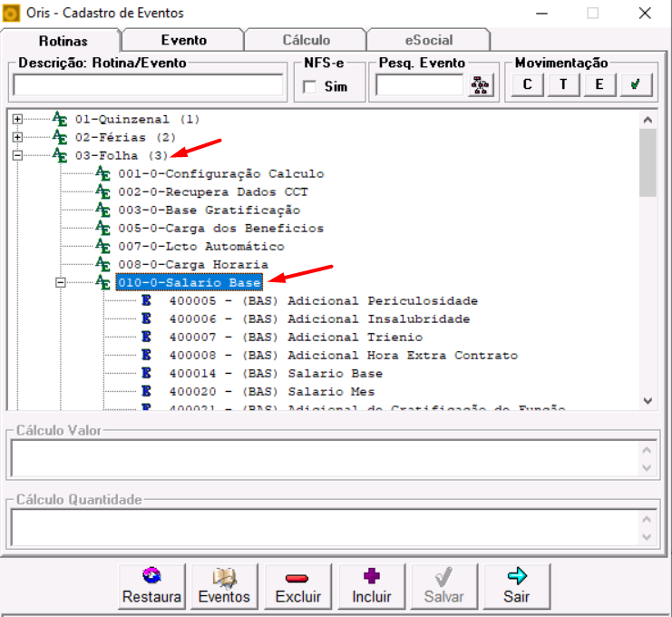Click the E icon for event 400008
Image resolution: width=672 pixels, height=617 pixels.
(x=146, y=355)
